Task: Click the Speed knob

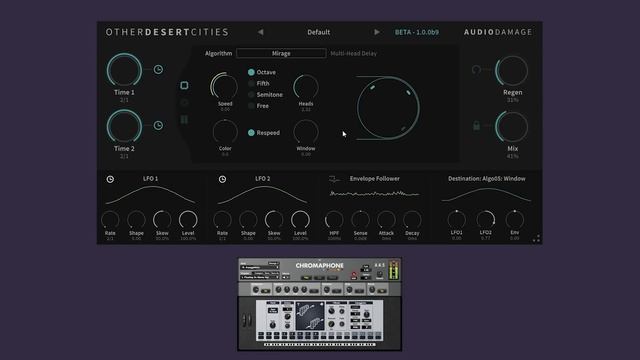Action: [x=224, y=86]
